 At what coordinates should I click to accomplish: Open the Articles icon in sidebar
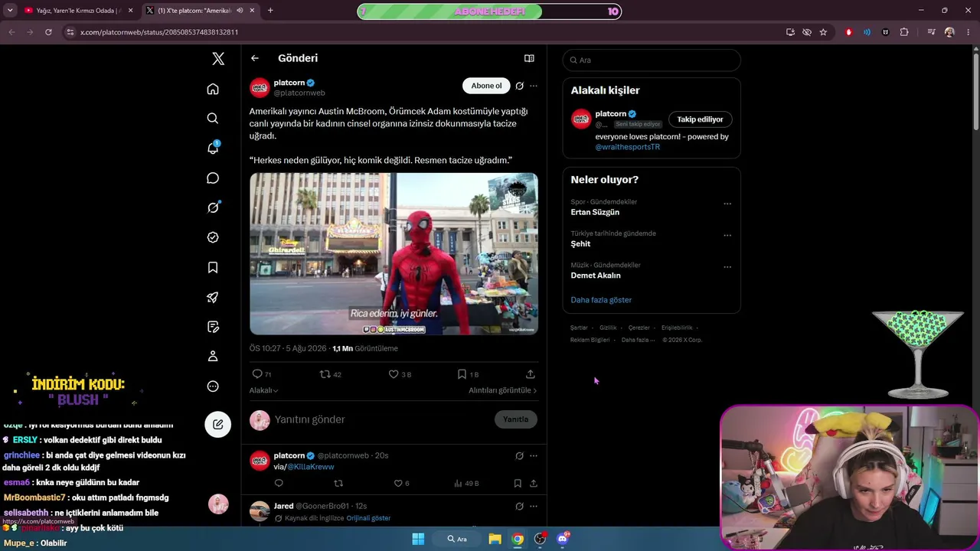click(x=213, y=327)
